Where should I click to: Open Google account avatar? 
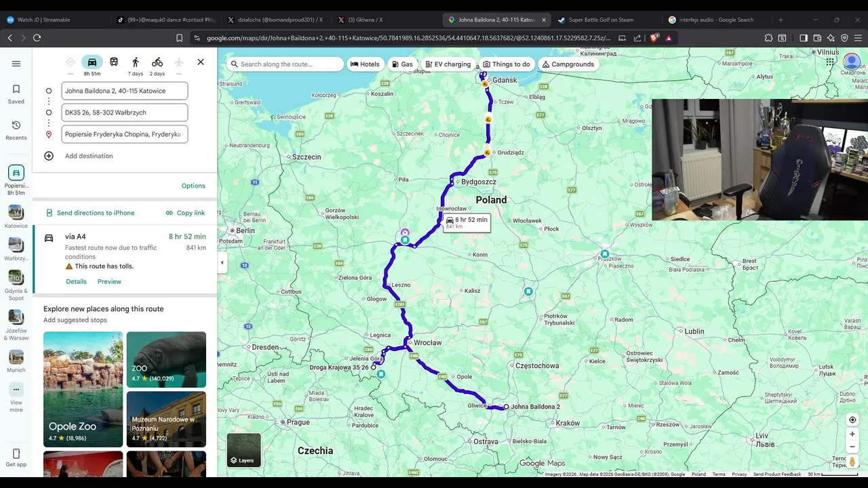point(852,62)
